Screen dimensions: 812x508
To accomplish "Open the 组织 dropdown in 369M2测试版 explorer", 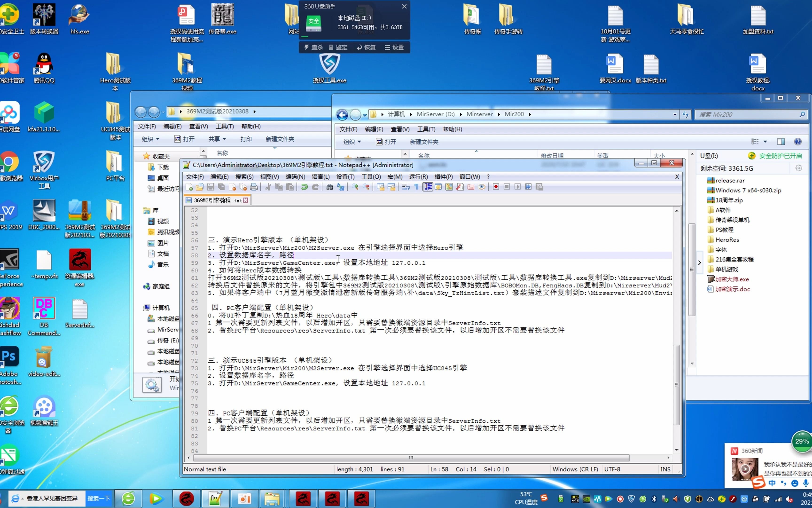I will tap(150, 139).
